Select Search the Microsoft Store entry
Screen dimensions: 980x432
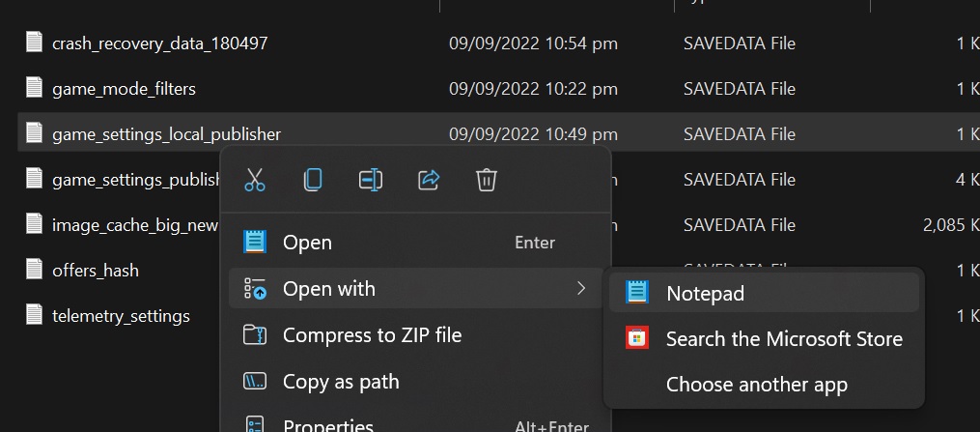click(783, 338)
